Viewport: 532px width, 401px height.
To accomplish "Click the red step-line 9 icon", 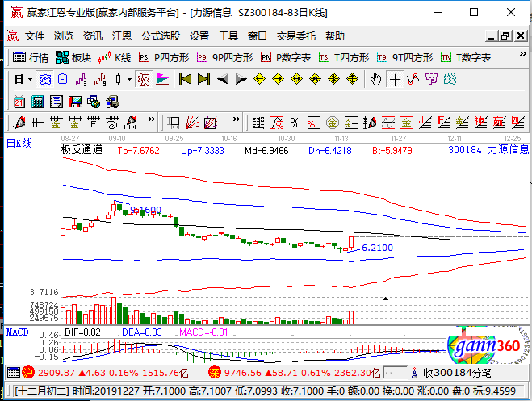I will [x=100, y=80].
